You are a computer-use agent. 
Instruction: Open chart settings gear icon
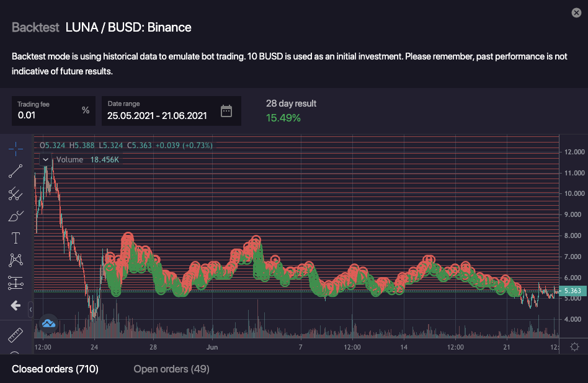574,347
